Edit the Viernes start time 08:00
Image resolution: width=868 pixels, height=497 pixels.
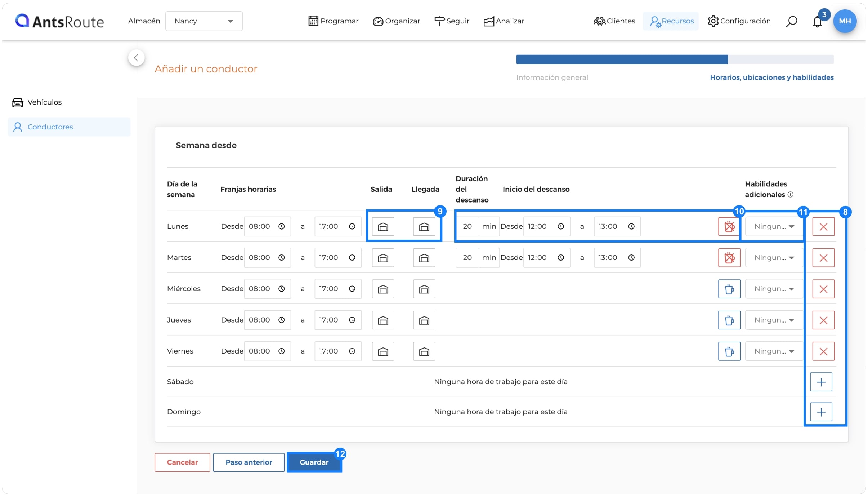click(267, 351)
